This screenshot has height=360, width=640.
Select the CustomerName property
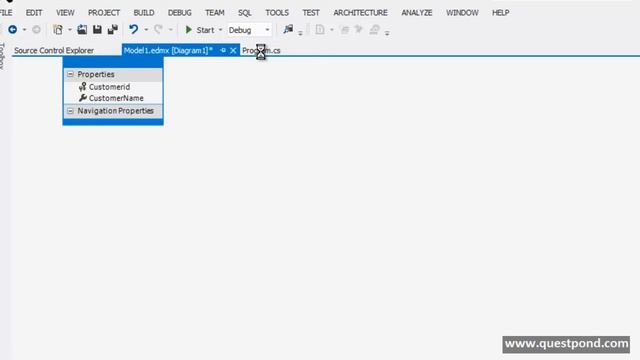pyautogui.click(x=116, y=98)
